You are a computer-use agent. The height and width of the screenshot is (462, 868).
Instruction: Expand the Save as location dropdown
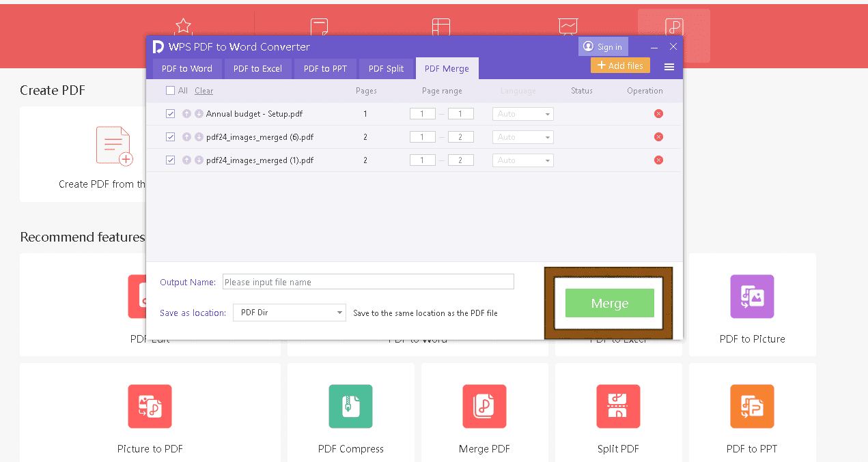point(290,313)
